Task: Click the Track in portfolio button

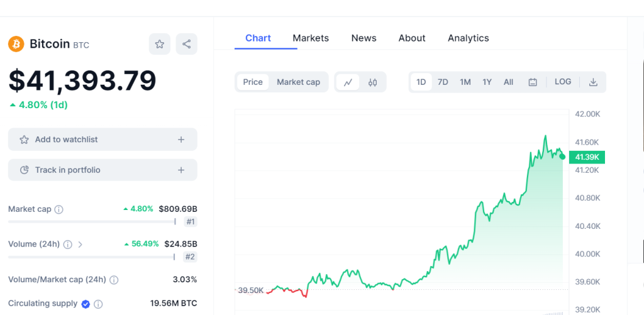Action: coord(103,170)
